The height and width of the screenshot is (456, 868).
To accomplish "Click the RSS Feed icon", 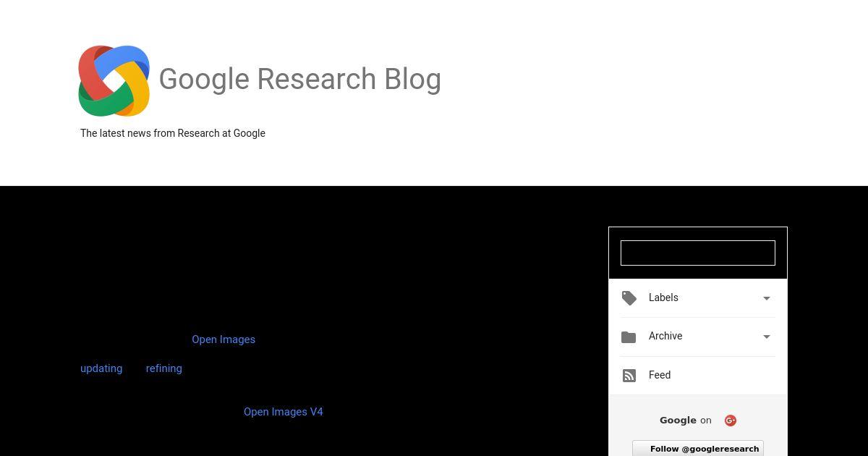I will tap(629, 376).
